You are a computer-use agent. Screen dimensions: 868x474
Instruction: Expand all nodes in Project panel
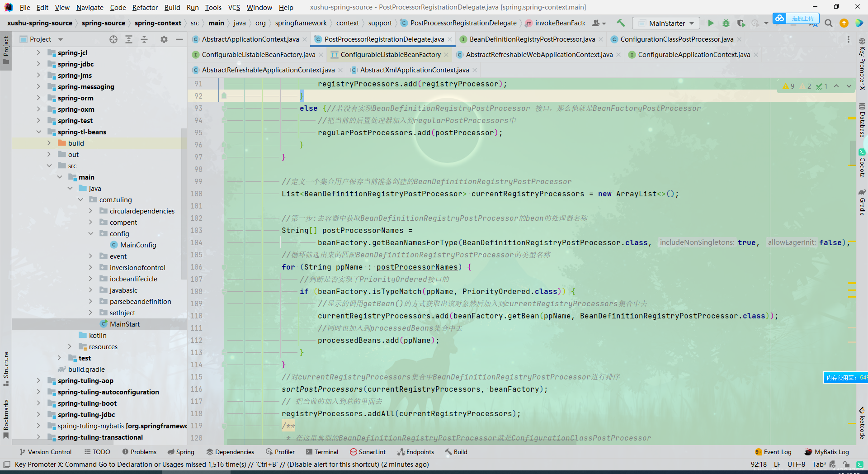(x=129, y=39)
